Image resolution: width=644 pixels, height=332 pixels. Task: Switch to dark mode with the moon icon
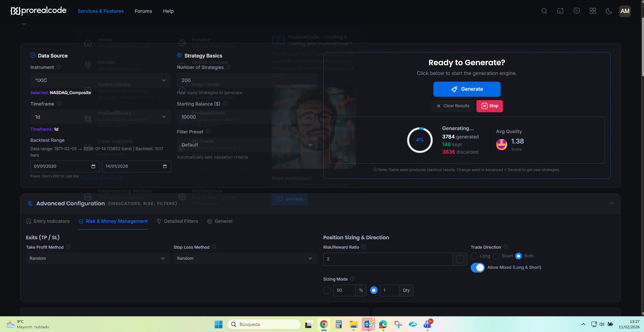[609, 11]
